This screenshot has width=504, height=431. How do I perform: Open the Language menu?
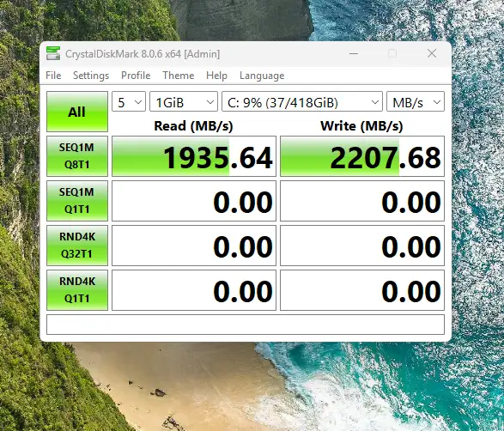coord(262,76)
